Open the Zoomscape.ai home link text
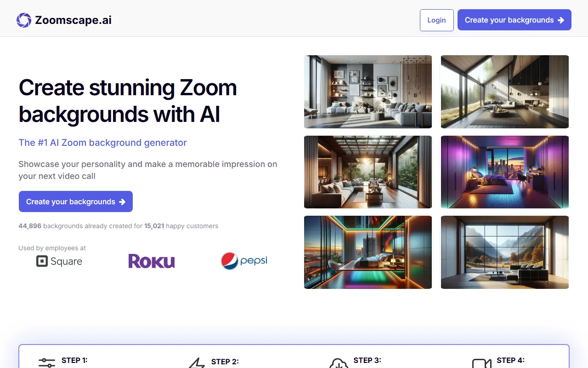The image size is (588, 368). click(73, 20)
